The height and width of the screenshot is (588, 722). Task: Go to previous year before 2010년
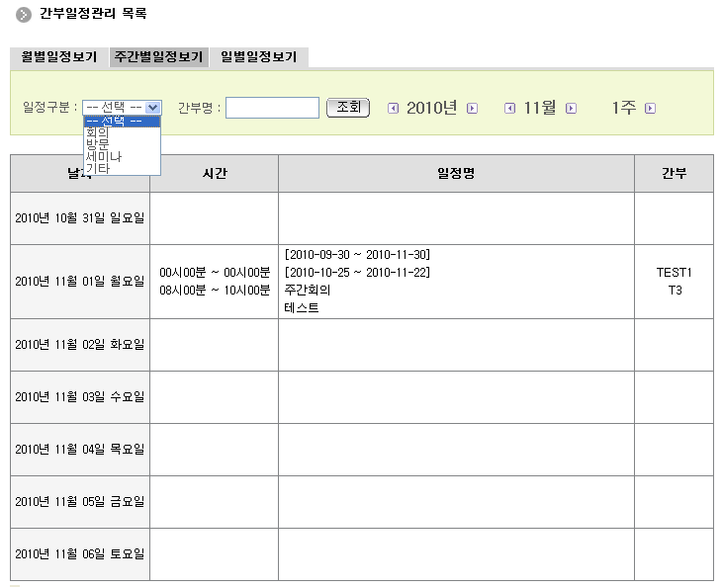coord(393,109)
